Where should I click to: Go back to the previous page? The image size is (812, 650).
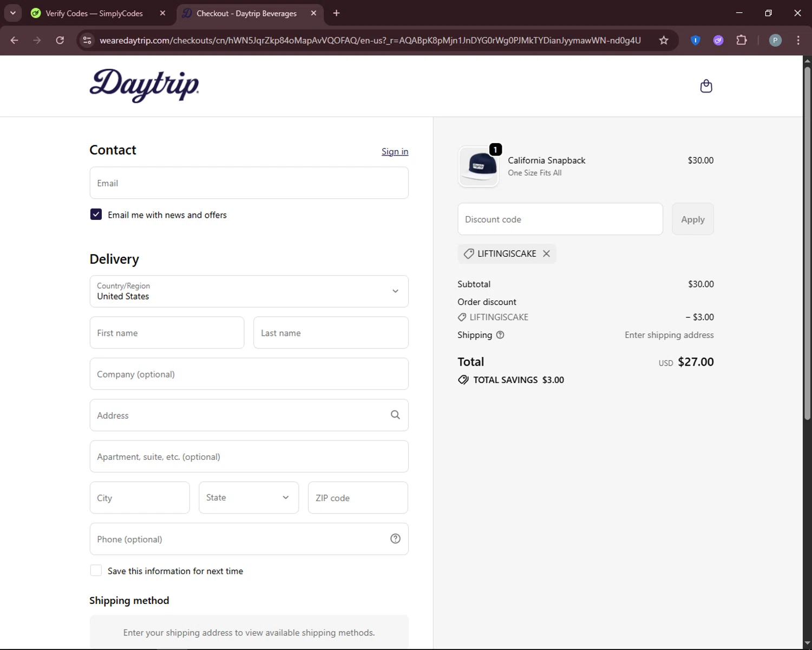point(15,40)
